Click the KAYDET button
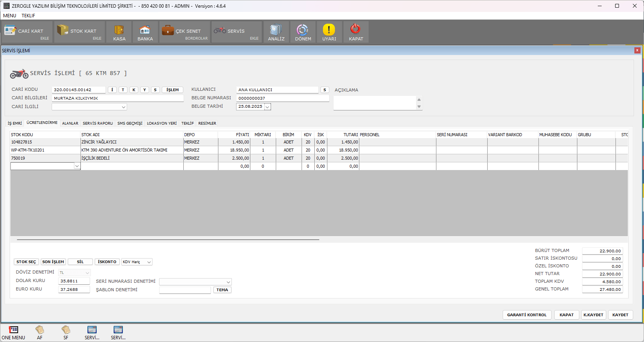The image size is (644, 342). 621,315
